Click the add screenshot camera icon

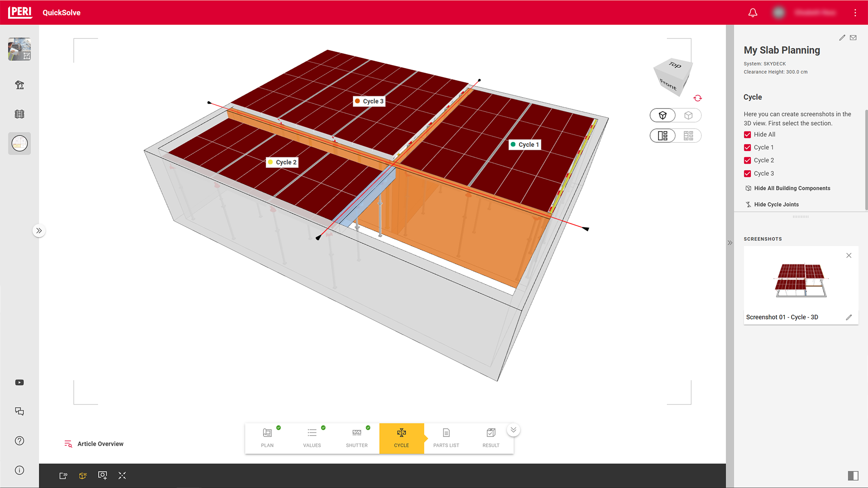tap(103, 475)
